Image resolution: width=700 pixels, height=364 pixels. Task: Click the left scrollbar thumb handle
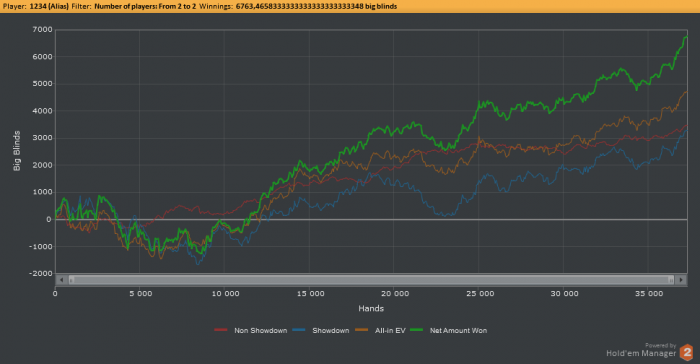[x=71, y=280]
